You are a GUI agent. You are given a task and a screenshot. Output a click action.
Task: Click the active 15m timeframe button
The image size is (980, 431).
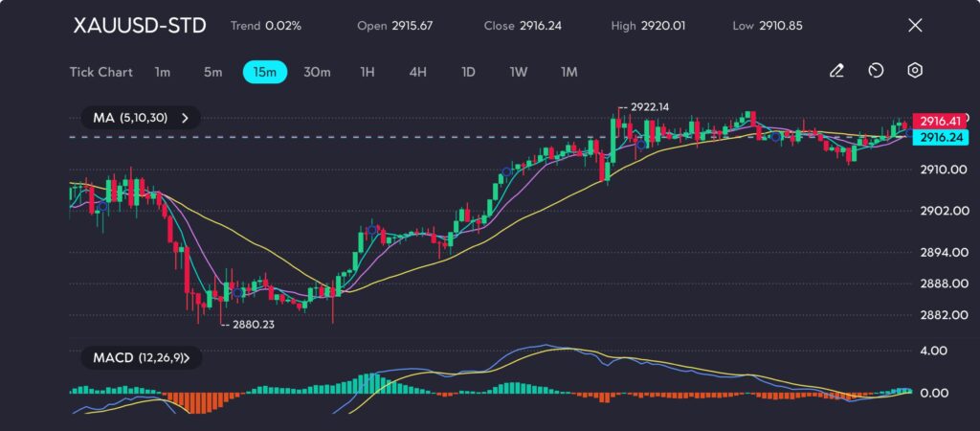[x=265, y=72]
